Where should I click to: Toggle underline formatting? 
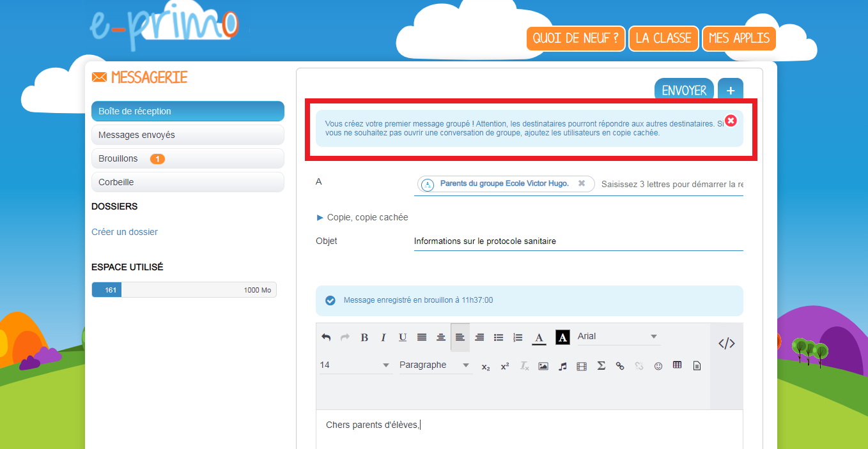[x=403, y=337]
